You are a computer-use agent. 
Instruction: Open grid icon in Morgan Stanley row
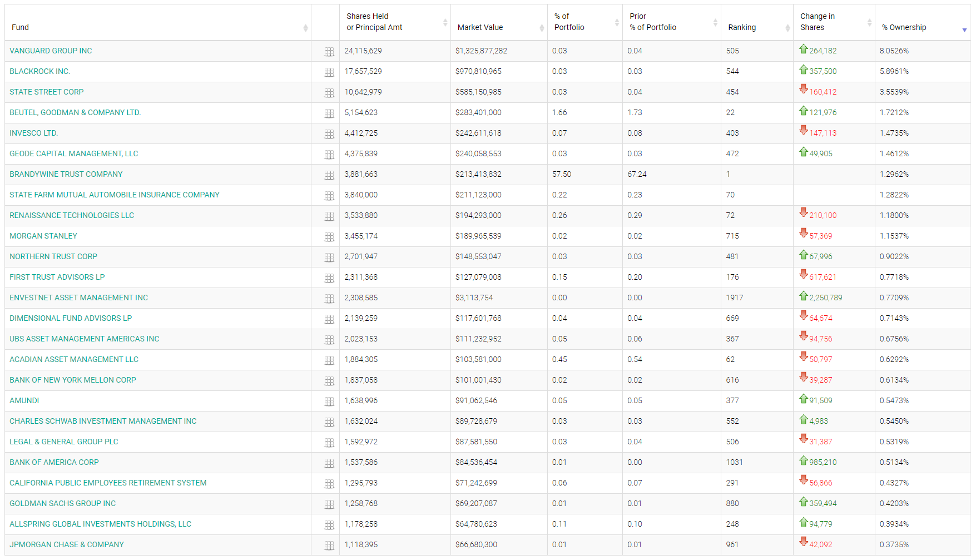pos(329,237)
